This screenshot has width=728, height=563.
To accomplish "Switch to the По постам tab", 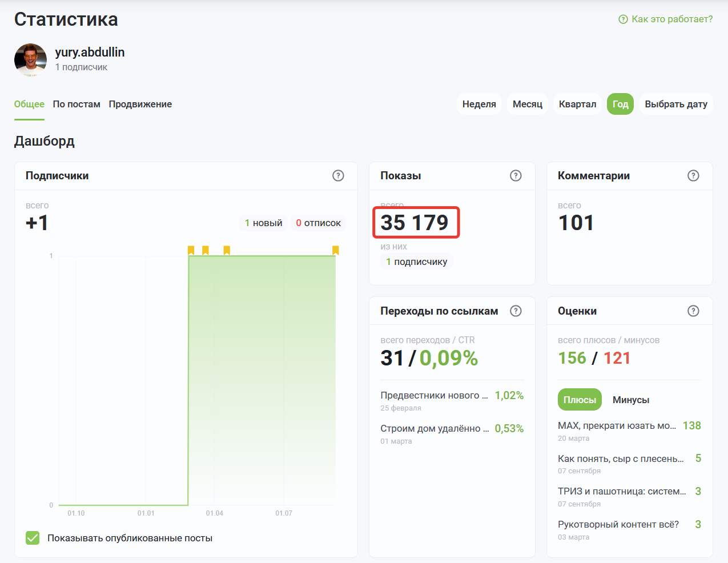I will pos(77,104).
